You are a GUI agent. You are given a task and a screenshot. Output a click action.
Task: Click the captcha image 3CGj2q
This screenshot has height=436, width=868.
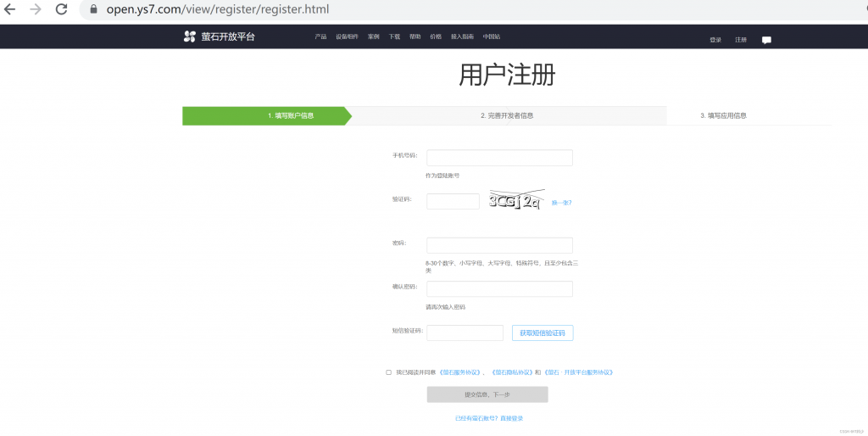pos(516,200)
